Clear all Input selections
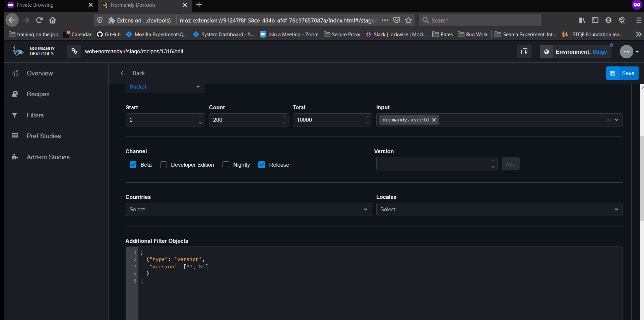 (608, 120)
